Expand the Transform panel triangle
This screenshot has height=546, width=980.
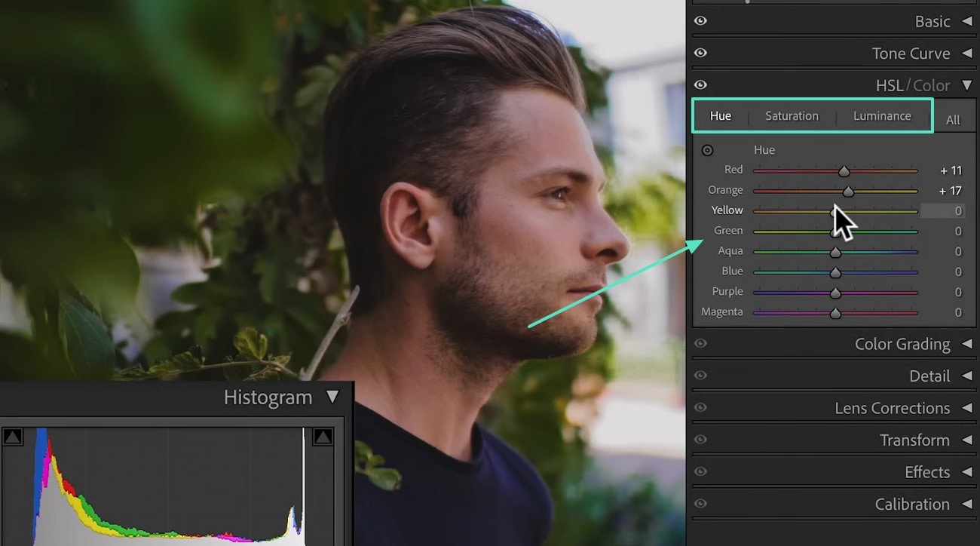click(966, 440)
